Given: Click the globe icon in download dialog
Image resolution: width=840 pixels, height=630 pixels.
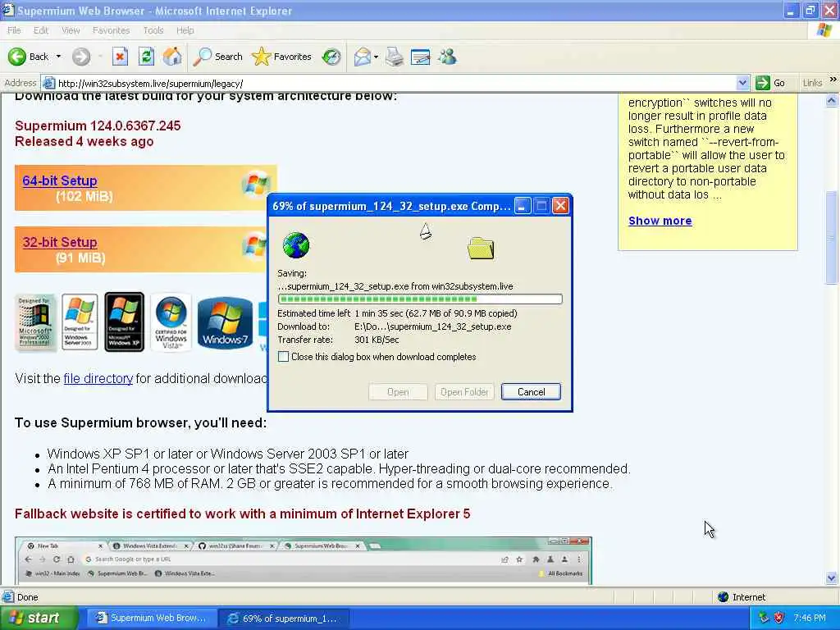Looking at the screenshot, I should (x=295, y=245).
